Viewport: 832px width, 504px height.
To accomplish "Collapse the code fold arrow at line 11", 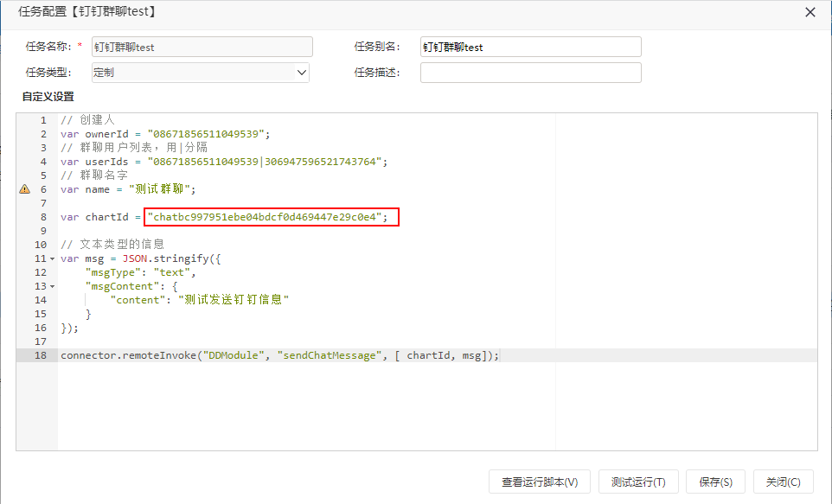I will coord(52,258).
